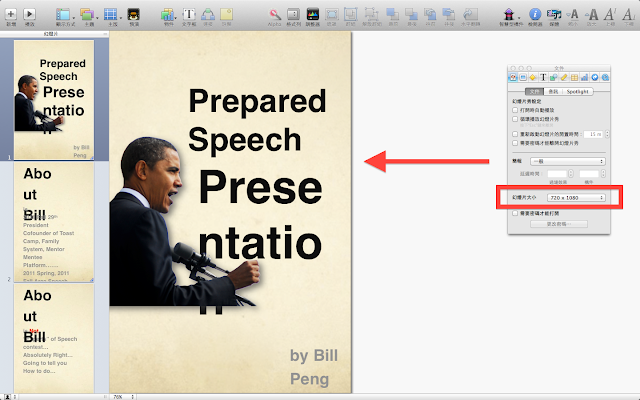
Task: Open the Objects chart-and-table icon
Action: point(167,15)
